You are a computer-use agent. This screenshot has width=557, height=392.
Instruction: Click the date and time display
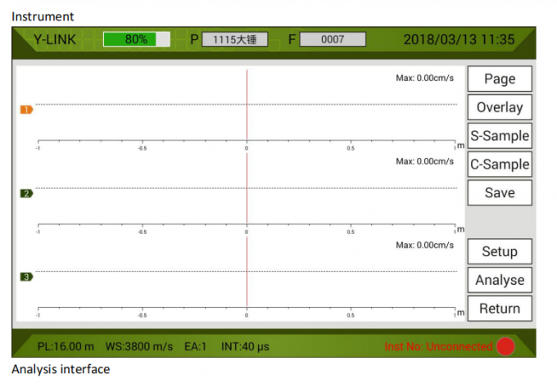tap(459, 39)
